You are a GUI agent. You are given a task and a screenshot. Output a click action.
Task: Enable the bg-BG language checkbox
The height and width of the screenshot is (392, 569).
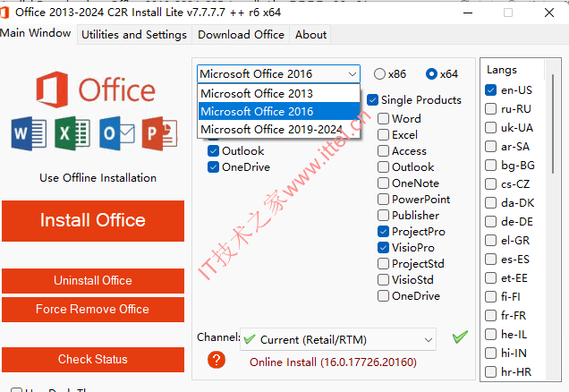coord(490,166)
